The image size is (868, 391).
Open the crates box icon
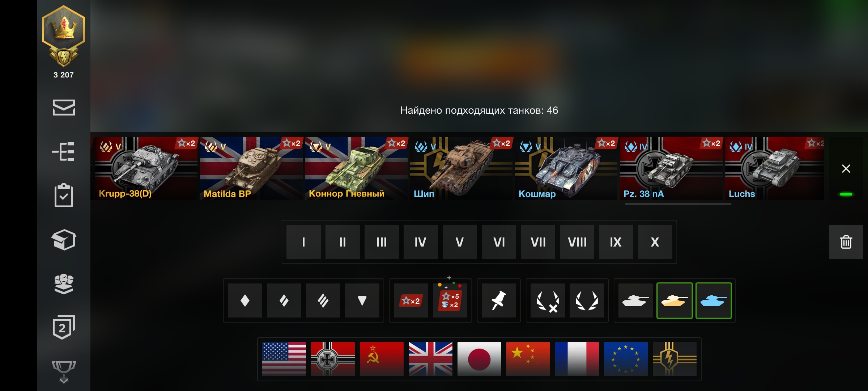[64, 240]
